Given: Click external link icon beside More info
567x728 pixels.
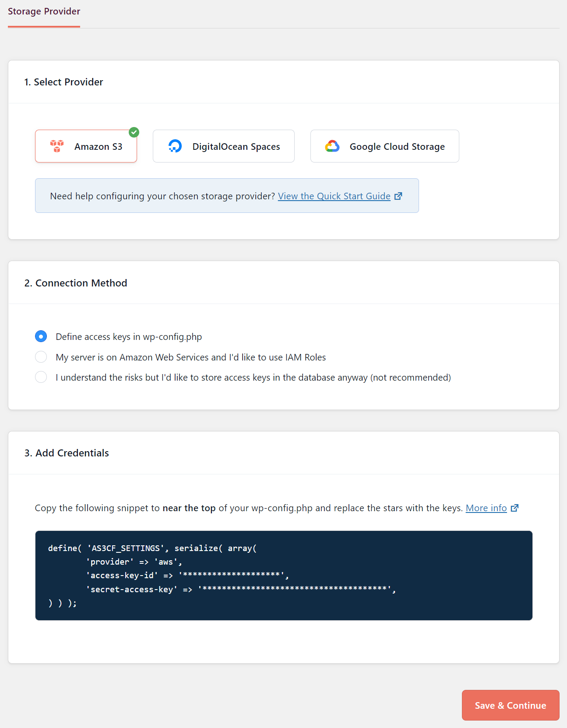Looking at the screenshot, I should 515,508.
